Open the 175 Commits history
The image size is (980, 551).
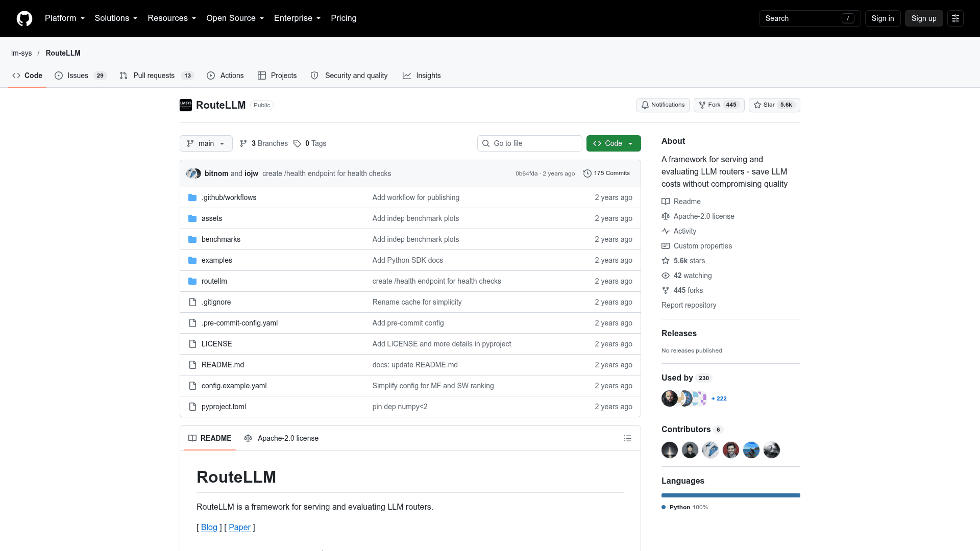point(606,173)
